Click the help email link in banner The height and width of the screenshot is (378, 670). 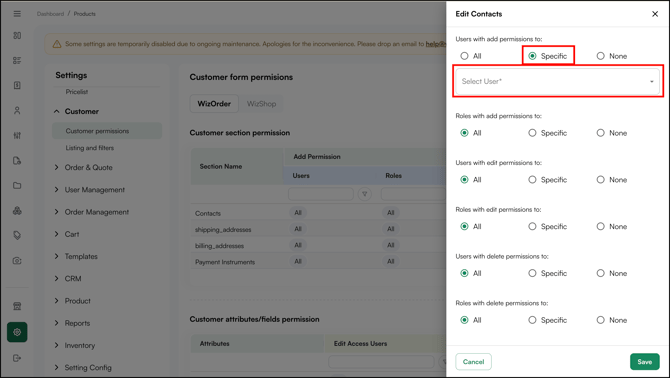pos(435,44)
